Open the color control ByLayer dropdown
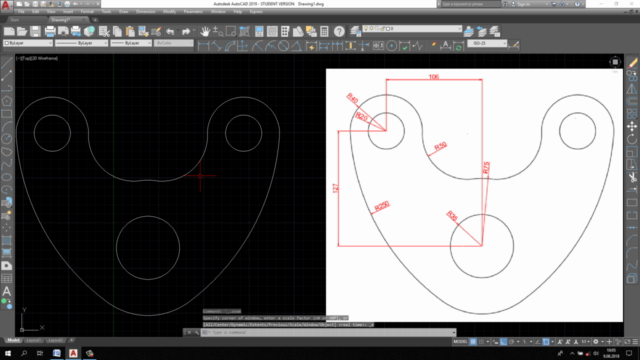The image size is (640, 360). coord(28,43)
